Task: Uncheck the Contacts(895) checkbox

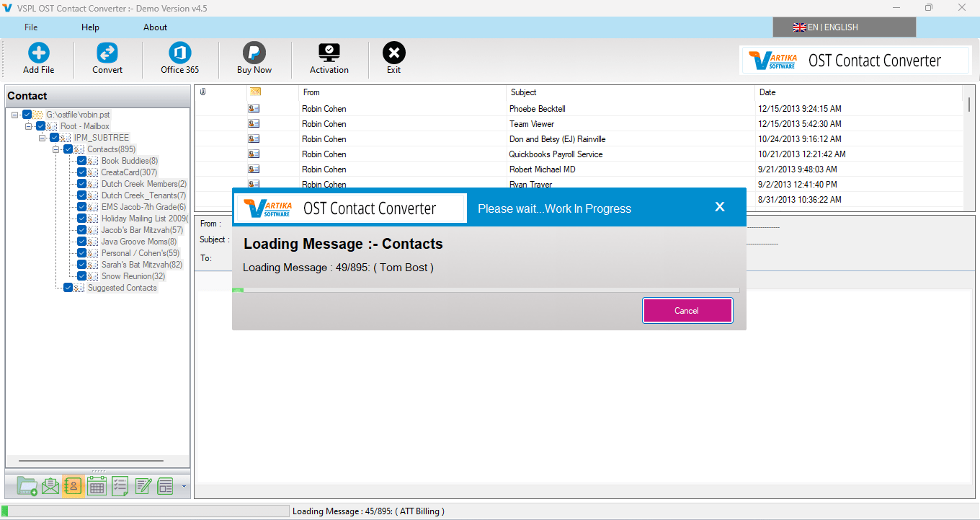Action: (x=68, y=149)
